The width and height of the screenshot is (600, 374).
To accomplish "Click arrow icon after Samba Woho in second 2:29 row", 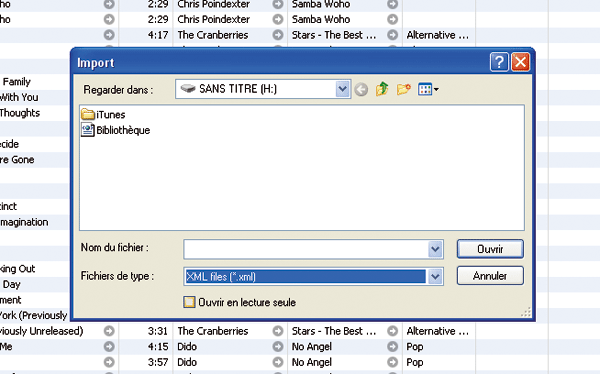I will click(392, 19).
